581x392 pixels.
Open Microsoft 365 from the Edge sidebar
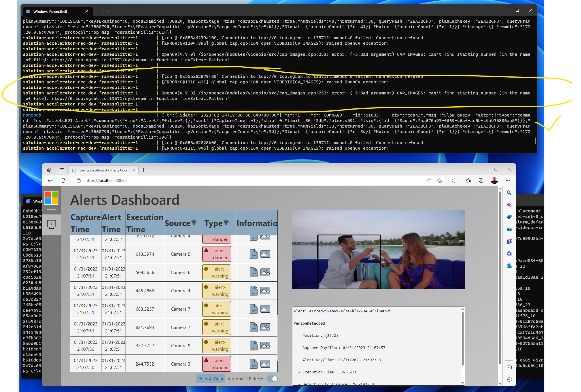coord(509,254)
